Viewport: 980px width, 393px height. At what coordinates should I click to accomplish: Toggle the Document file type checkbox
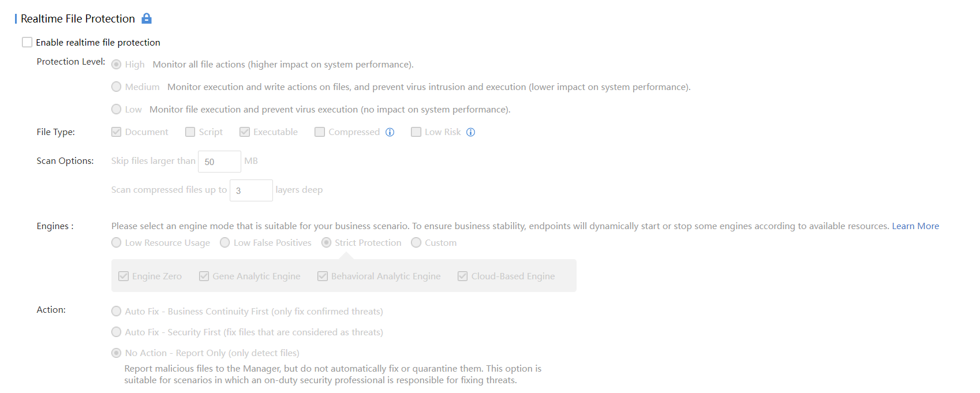pyautogui.click(x=117, y=132)
